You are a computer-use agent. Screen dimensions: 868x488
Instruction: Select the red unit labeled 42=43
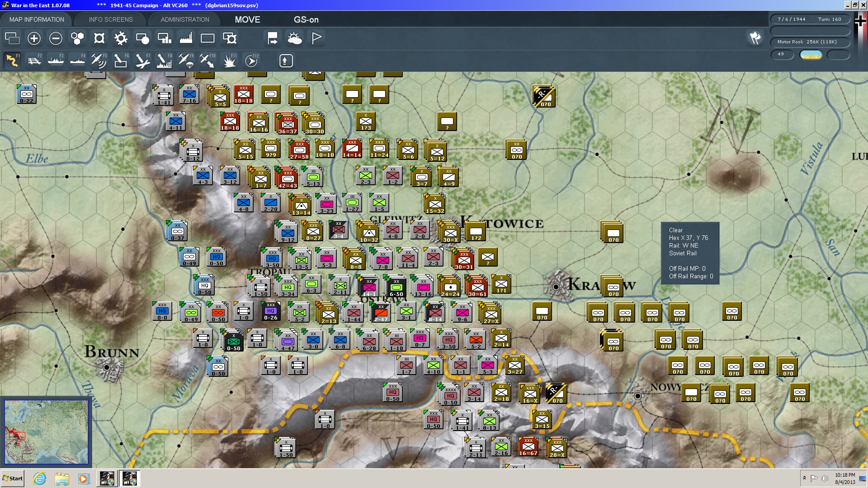point(288,178)
